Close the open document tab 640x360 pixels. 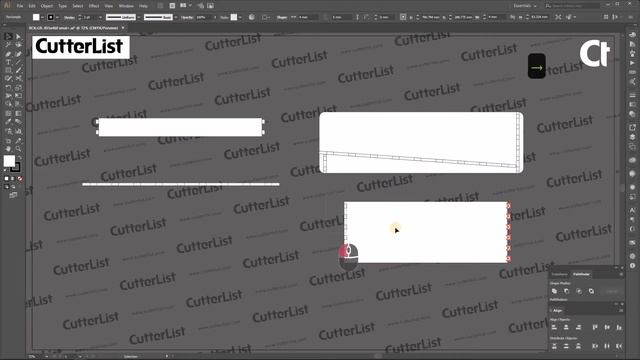coord(123,28)
